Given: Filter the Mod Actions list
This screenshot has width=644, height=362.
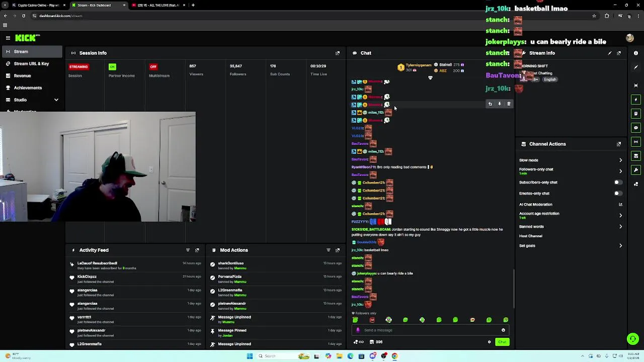Looking at the screenshot, I should [329, 250].
